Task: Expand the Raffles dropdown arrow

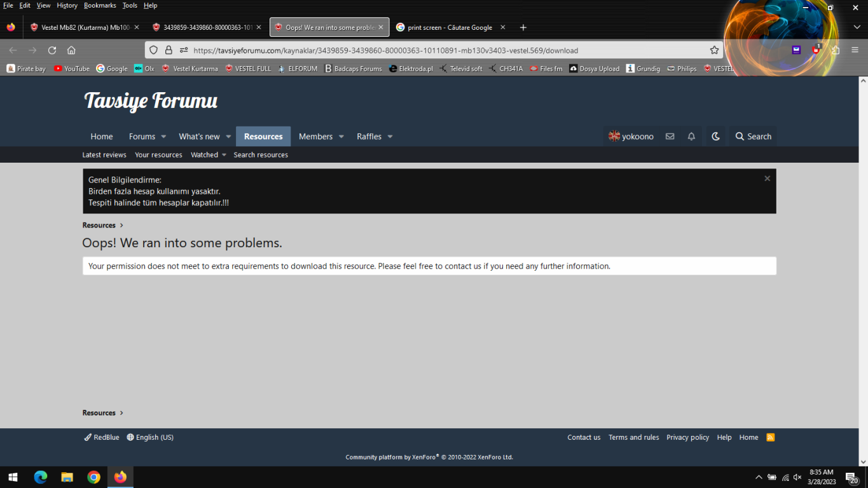Action: click(x=390, y=137)
